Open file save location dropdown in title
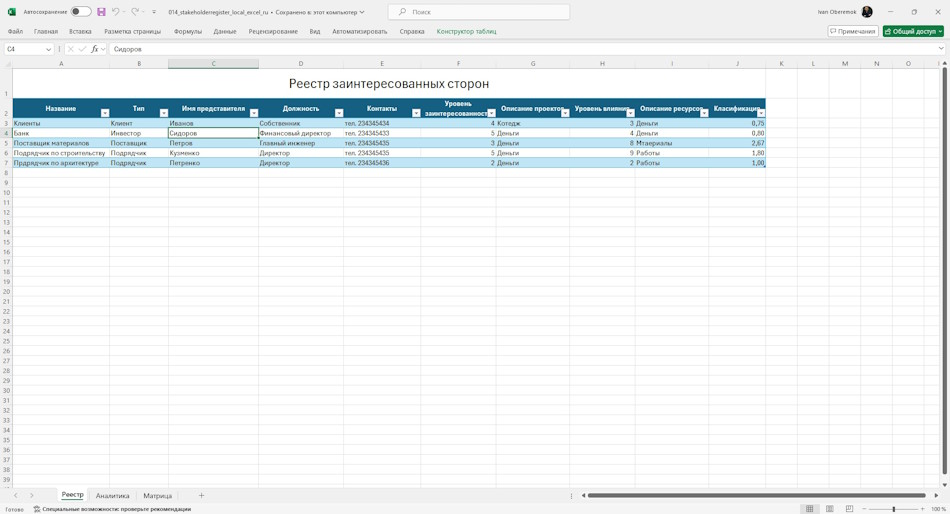 click(362, 12)
